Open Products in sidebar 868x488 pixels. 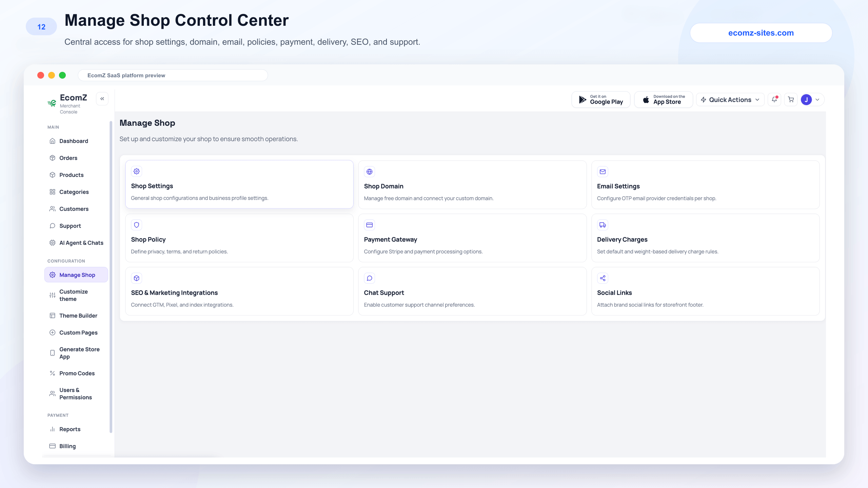(x=76, y=175)
